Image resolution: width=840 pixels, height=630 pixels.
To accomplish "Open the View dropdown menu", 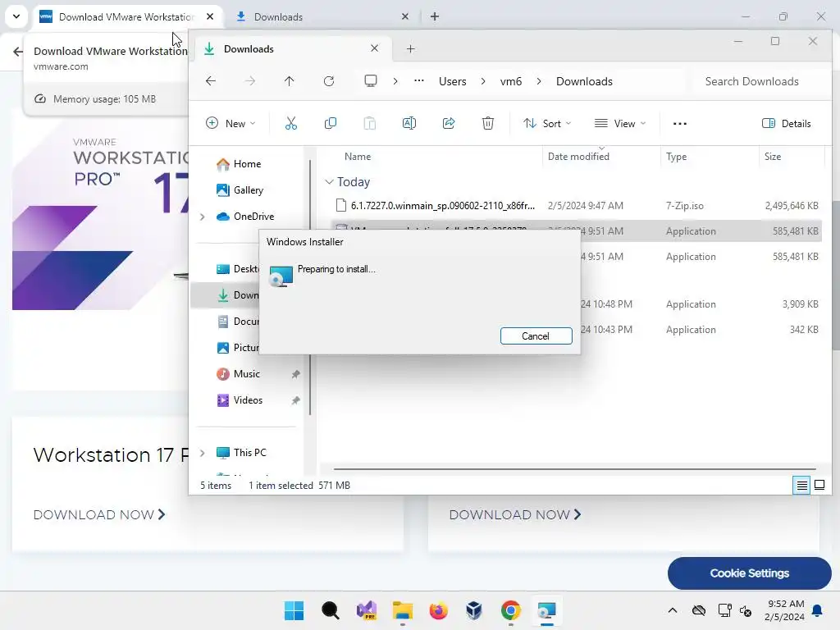I will 620,124.
